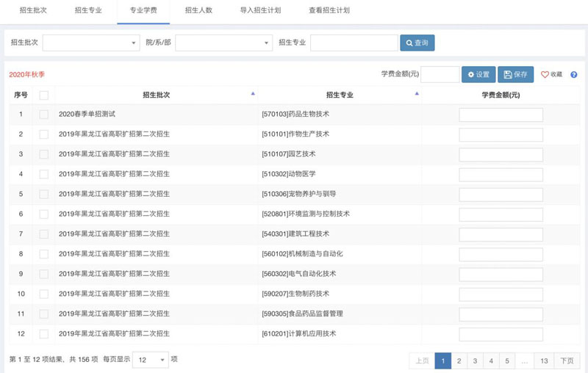Expand the 院/系/部 dropdown
Image resolution: width=588 pixels, height=373 pixels.
click(x=223, y=43)
